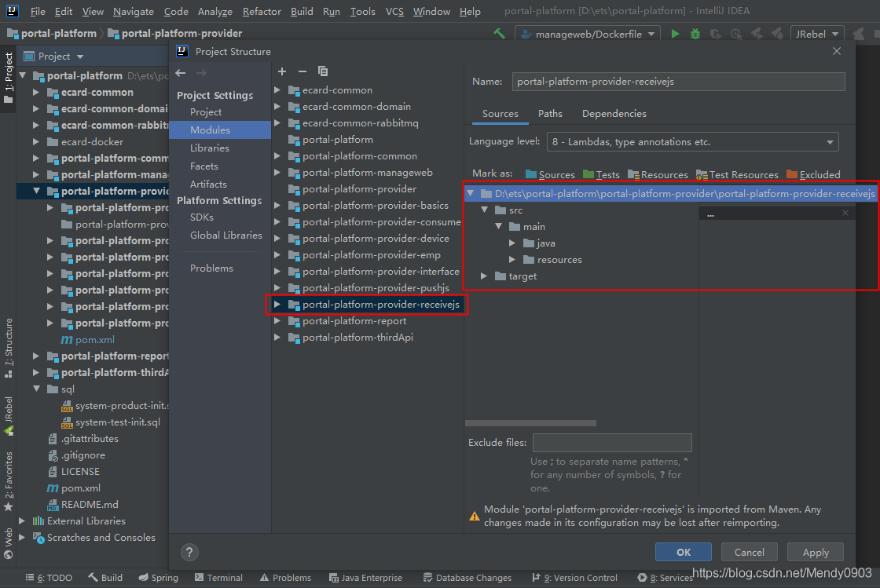Click the OK button

click(x=683, y=552)
